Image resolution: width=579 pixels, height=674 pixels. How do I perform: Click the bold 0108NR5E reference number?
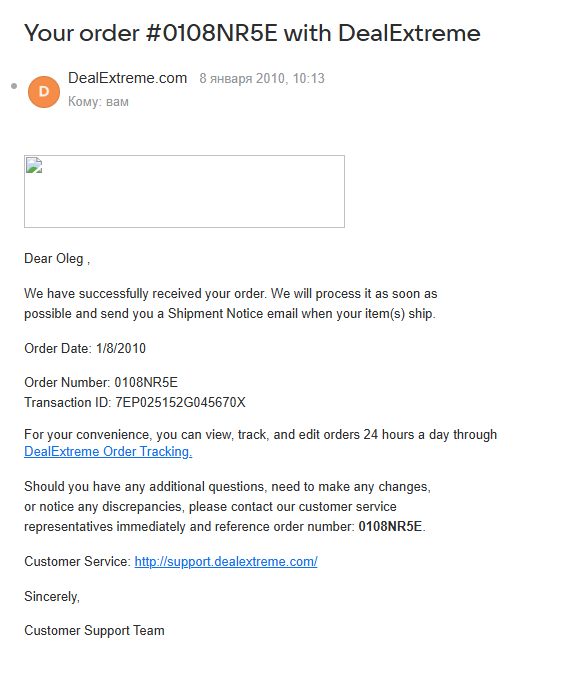[x=390, y=526]
